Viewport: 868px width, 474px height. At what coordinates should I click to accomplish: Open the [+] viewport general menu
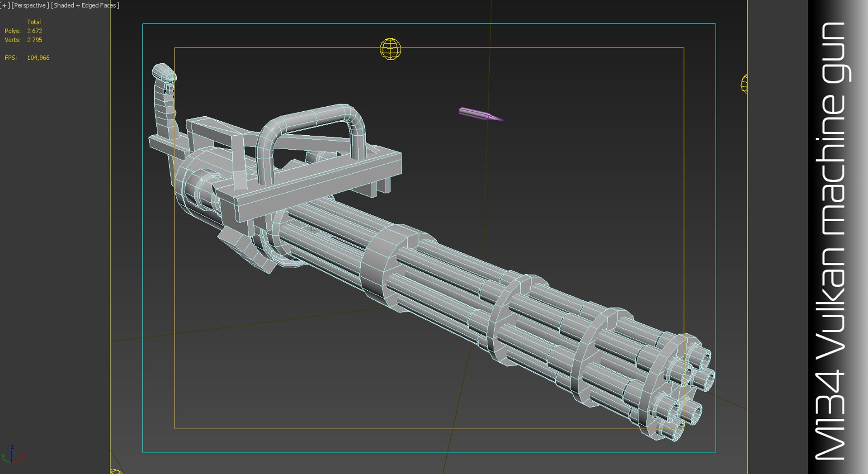point(5,5)
